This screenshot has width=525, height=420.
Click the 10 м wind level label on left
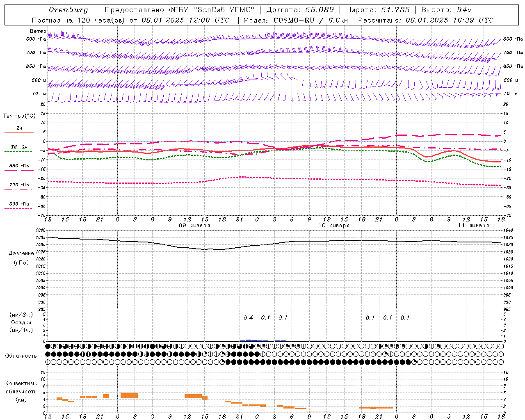39,94
